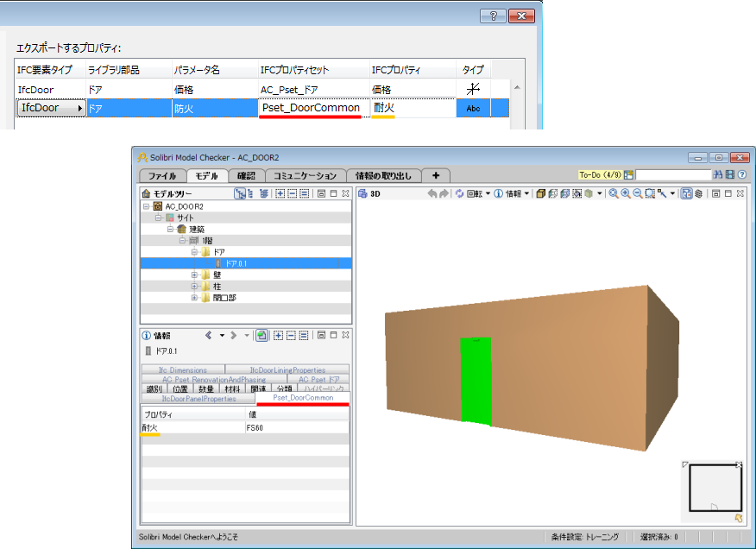Viewport: 756px width, 549px height.
Task: Switch to the モデル tab
Action: [x=206, y=175]
